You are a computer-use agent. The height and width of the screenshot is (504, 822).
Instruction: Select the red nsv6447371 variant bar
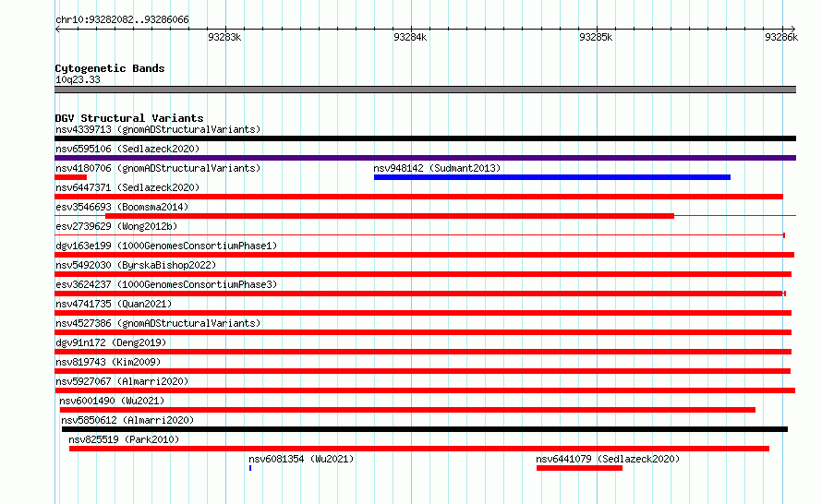coord(419,197)
